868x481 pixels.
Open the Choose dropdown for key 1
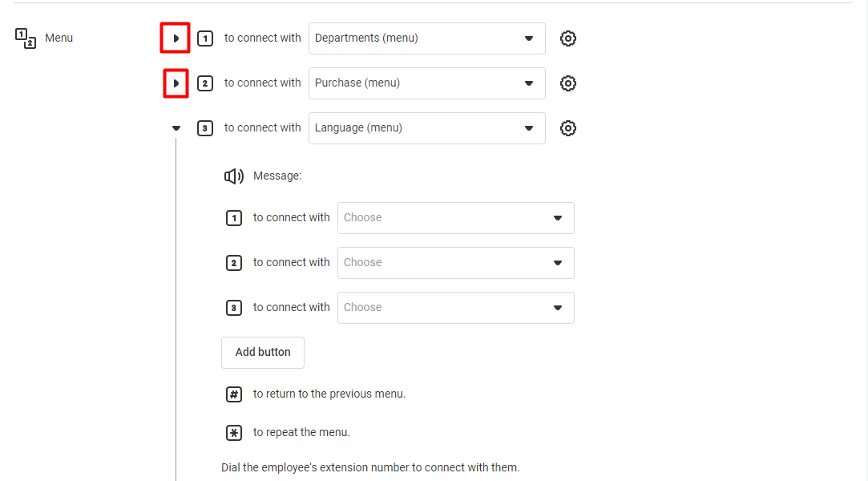pos(455,217)
